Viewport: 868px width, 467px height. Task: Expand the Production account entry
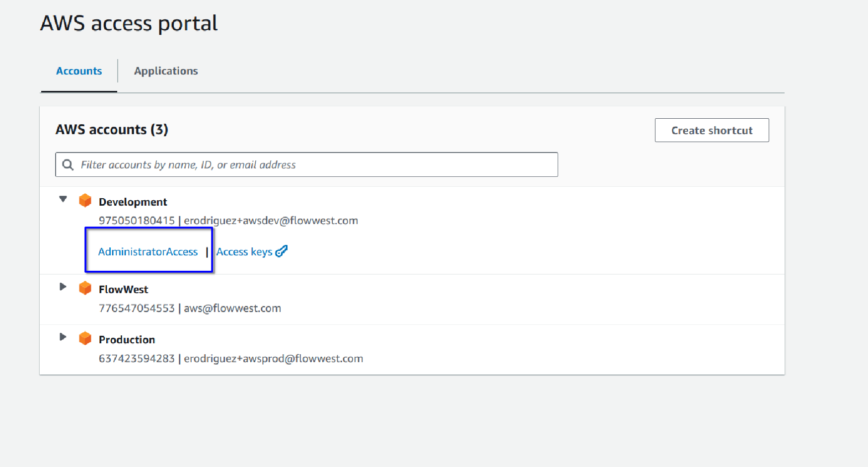63,336
